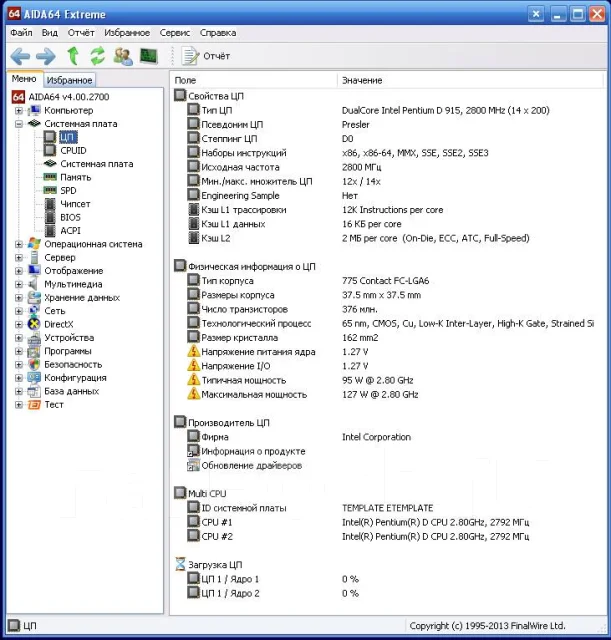Select the Хранение данных tree label
Image resolution: width=611 pixels, height=640 pixels.
point(82,298)
